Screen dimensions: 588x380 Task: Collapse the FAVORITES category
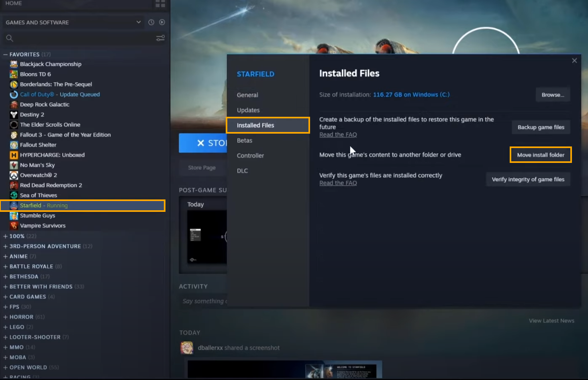click(x=5, y=55)
